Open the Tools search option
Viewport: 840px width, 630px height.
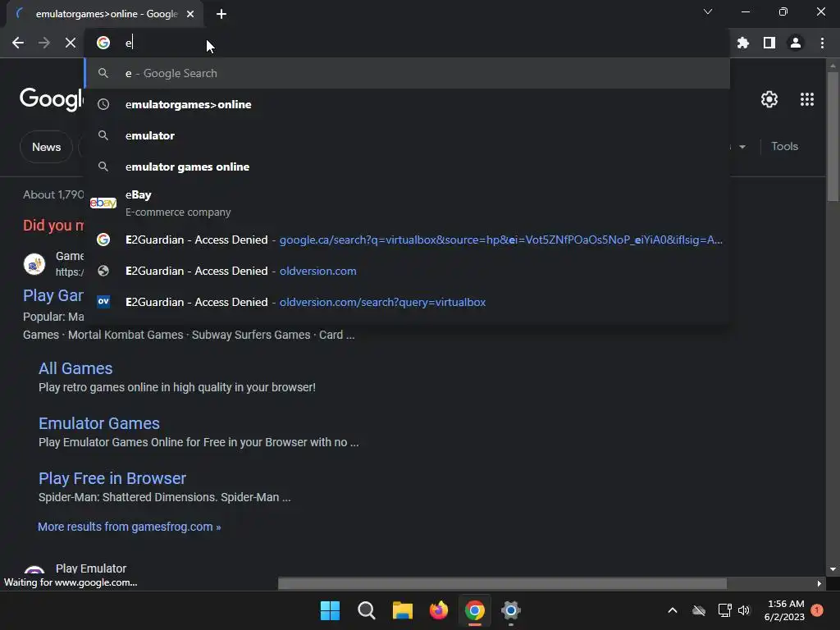784,146
